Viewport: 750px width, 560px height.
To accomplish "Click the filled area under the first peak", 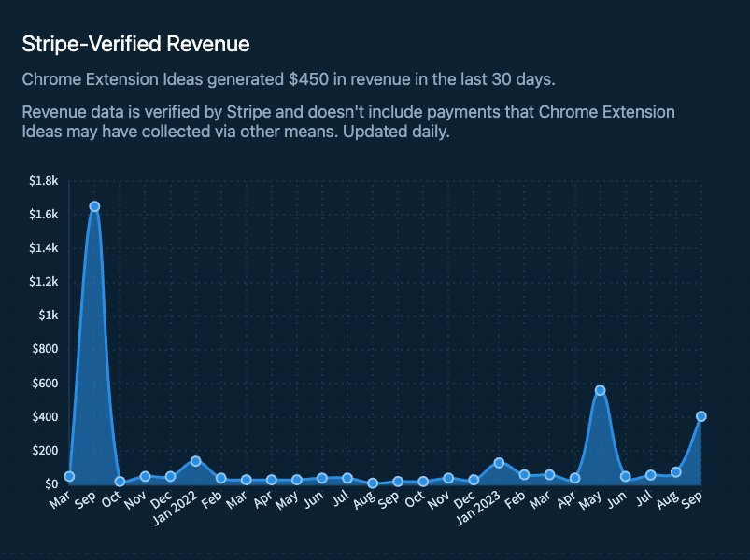I will (94, 373).
